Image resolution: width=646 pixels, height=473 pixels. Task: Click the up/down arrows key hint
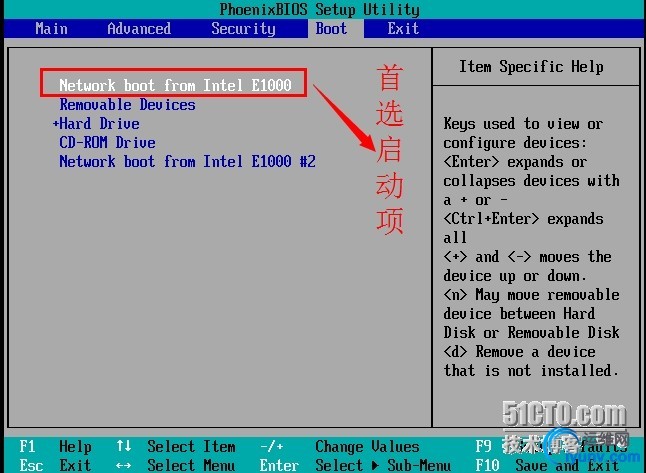[x=124, y=446]
